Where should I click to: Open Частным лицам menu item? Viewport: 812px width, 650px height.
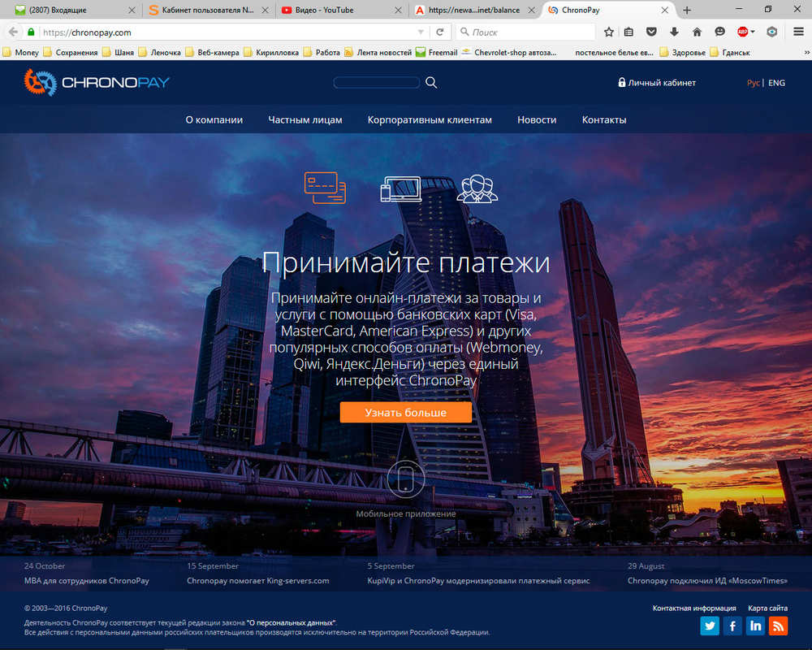click(305, 119)
